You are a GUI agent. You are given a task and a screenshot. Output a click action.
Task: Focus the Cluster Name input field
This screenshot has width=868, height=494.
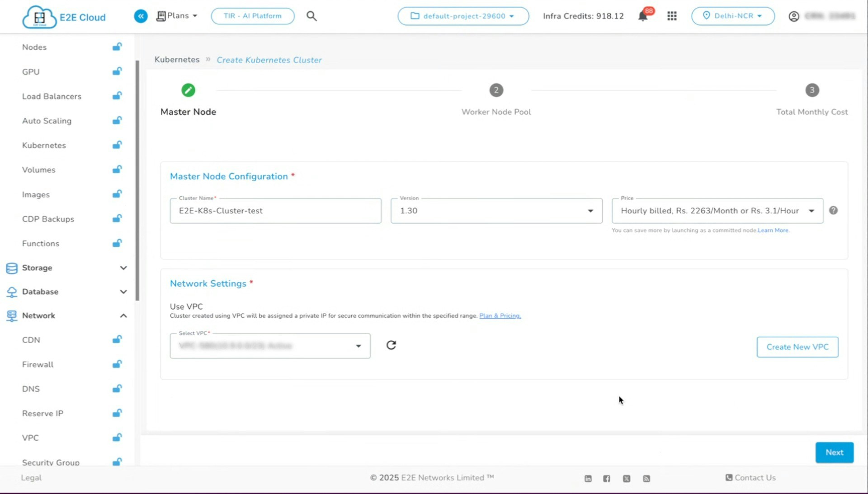(275, 211)
